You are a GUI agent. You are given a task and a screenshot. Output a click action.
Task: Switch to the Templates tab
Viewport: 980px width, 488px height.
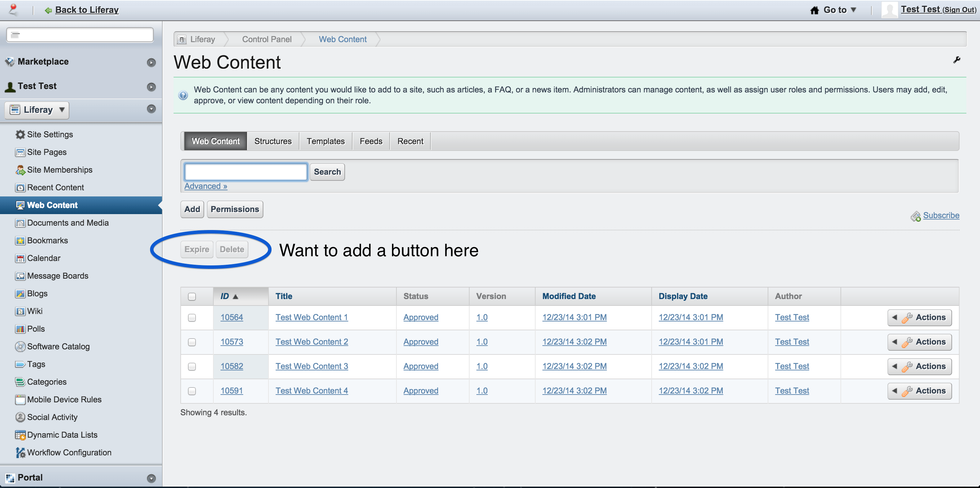click(325, 141)
